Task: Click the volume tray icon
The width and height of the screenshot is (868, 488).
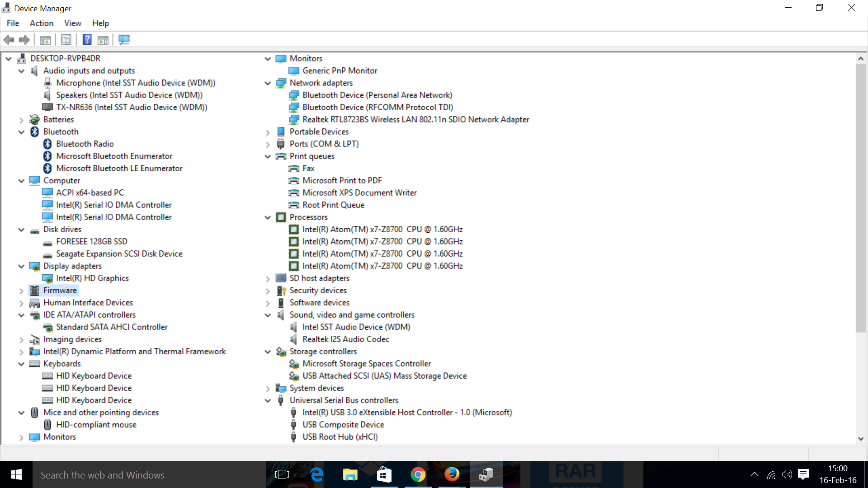Action: (x=787, y=474)
